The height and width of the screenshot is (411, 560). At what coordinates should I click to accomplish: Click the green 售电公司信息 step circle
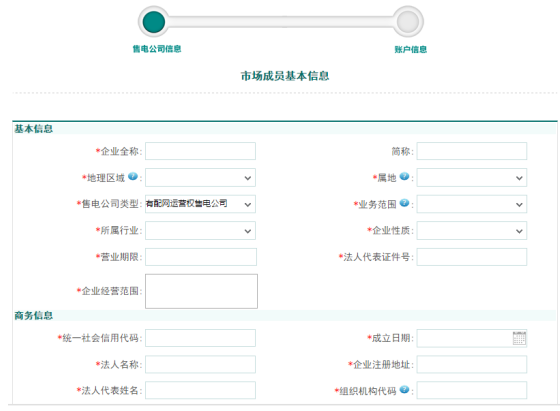pos(154,22)
